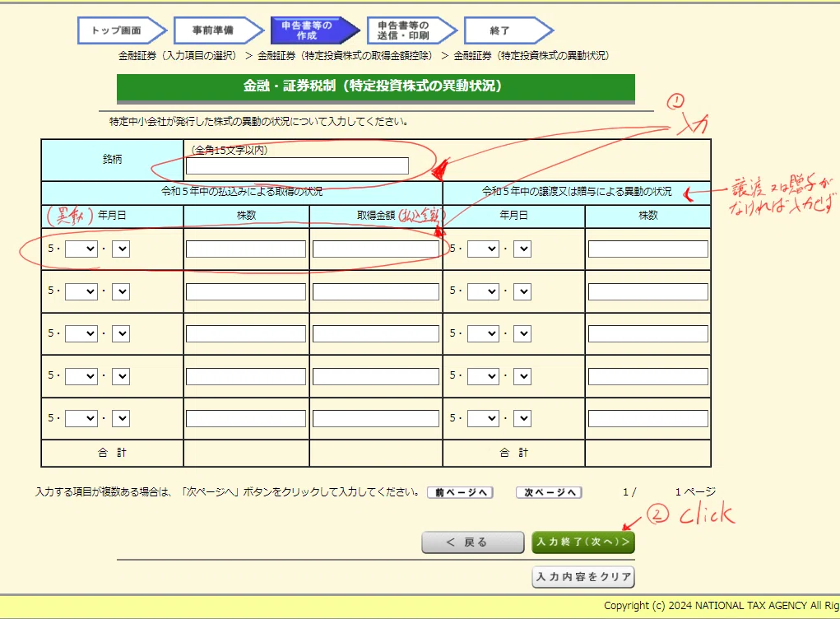Open first-row transfer day dropdown
This screenshot has width=840, height=619.
pyautogui.click(x=522, y=249)
